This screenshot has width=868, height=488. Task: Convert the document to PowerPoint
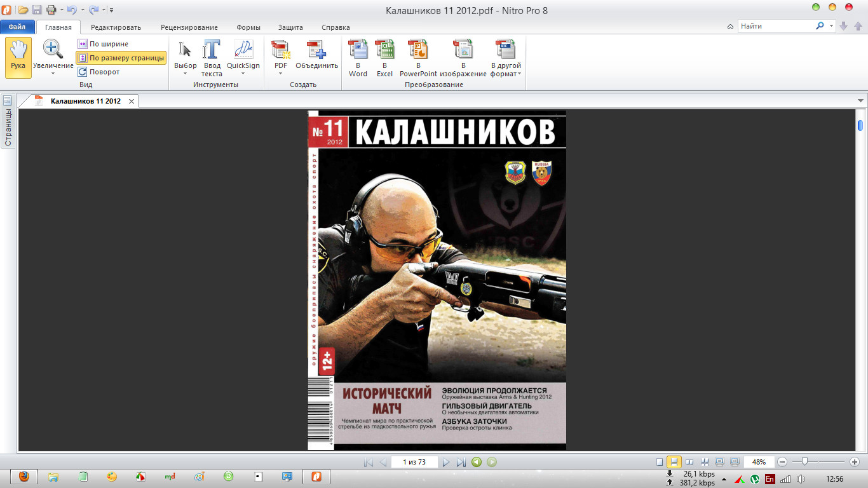tap(418, 58)
